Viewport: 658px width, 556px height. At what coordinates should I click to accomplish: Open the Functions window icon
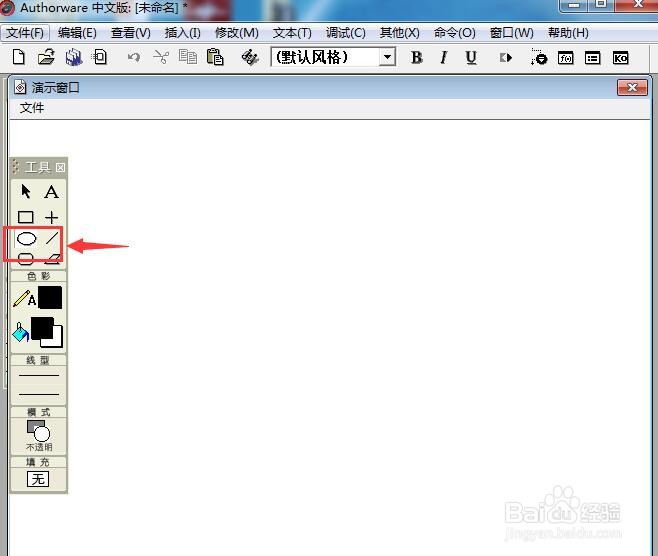tap(565, 58)
